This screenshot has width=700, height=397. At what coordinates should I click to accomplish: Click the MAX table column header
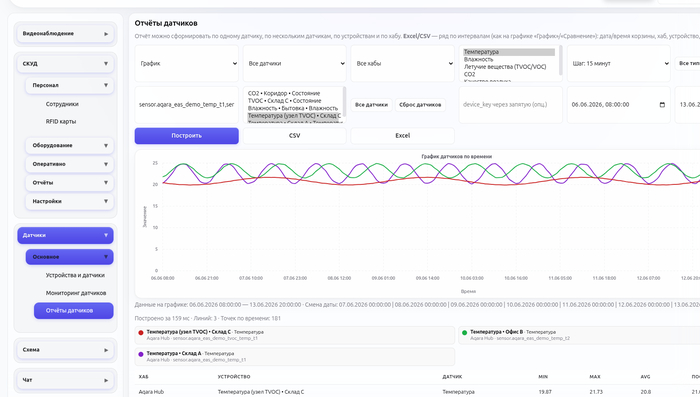595,377
